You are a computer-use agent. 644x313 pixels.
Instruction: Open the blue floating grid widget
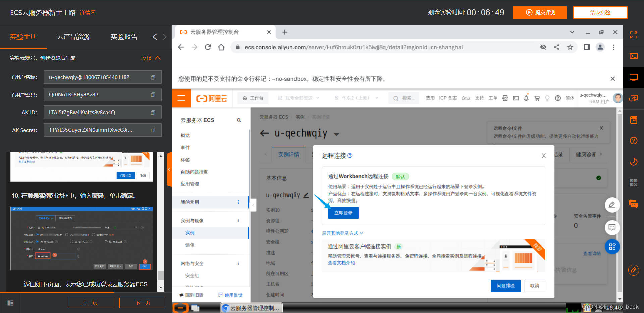click(612, 247)
